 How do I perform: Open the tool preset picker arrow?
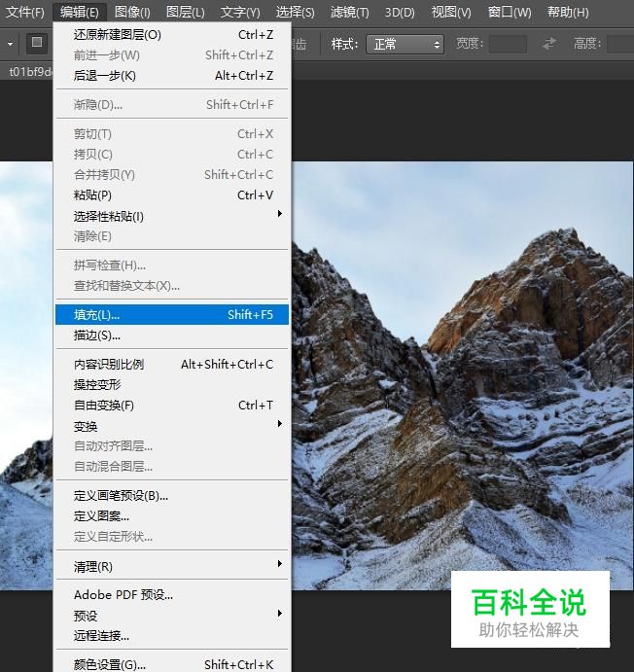pos(10,44)
